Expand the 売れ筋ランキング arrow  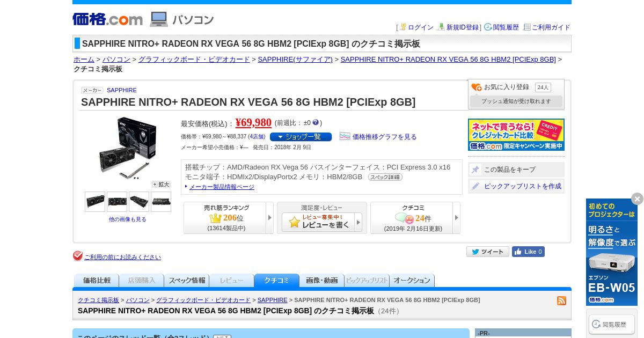[269, 218]
